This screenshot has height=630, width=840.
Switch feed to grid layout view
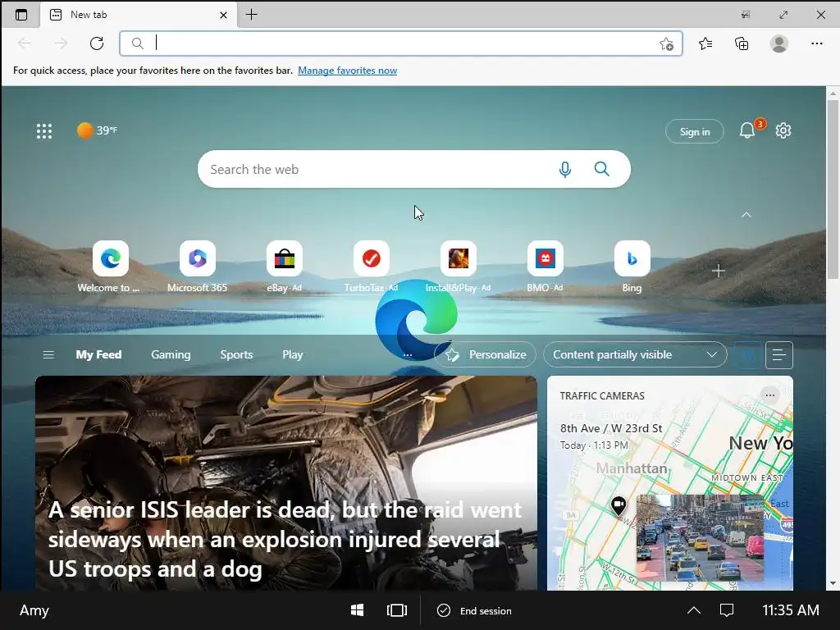(x=748, y=354)
